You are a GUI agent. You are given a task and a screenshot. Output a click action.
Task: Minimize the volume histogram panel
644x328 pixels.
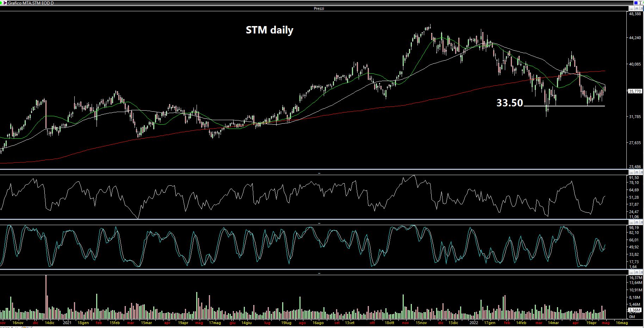click(x=631, y=272)
